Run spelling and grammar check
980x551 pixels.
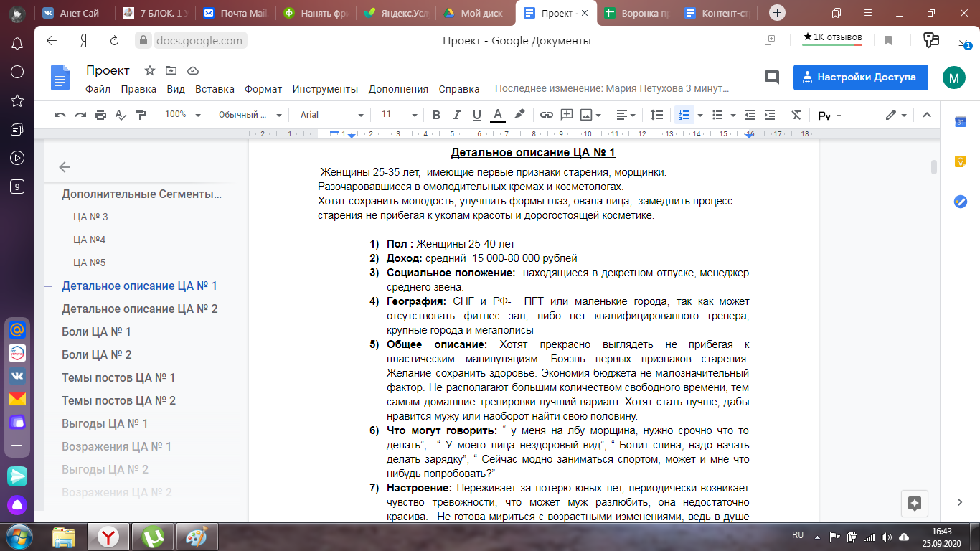pos(121,115)
